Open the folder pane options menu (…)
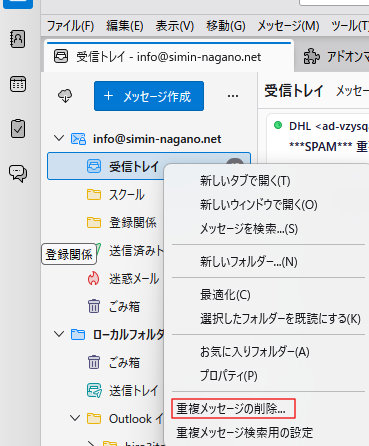Image resolution: width=369 pixels, height=446 pixels. coord(233,96)
